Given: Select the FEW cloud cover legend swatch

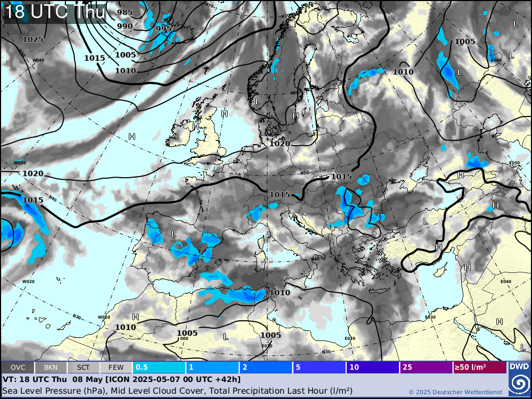Looking at the screenshot, I should pyautogui.click(x=116, y=368).
